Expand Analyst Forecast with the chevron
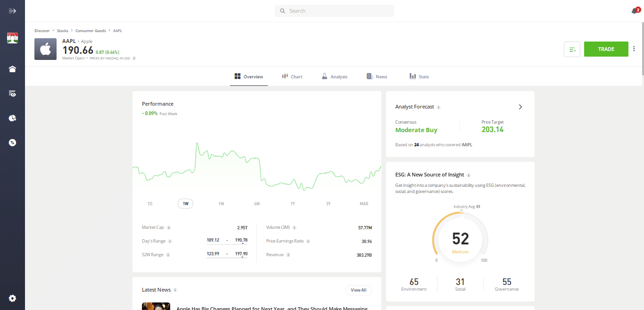Screen dimensions: 644x310 (520, 107)
